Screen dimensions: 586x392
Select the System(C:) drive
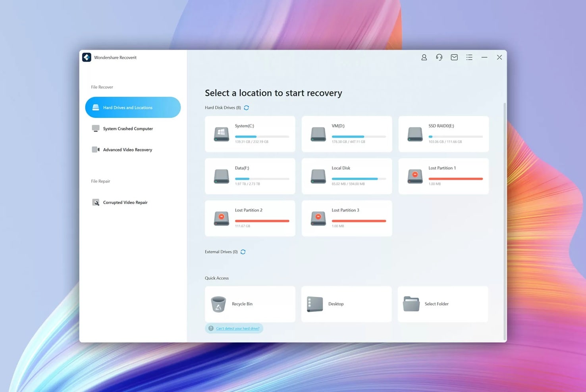tap(250, 134)
